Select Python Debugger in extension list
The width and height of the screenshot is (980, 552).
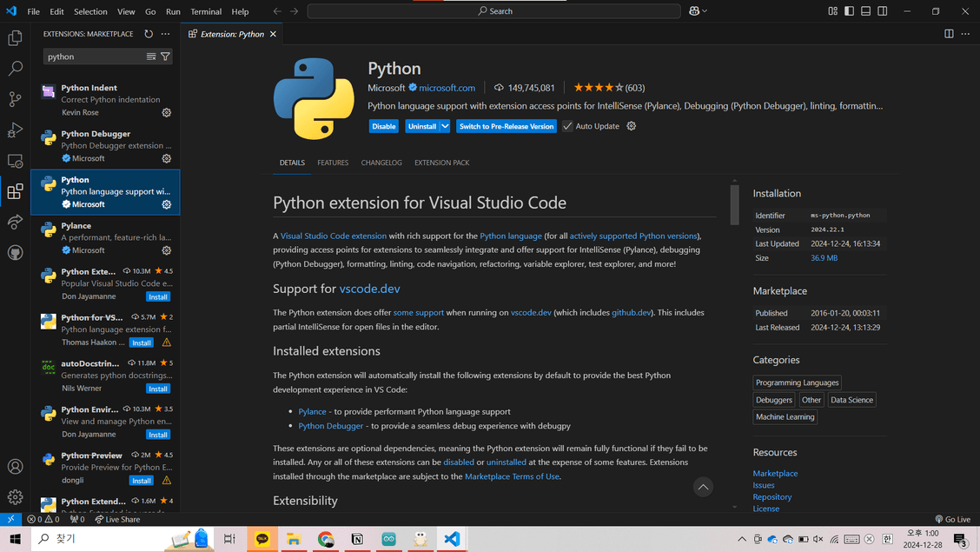[x=105, y=146]
